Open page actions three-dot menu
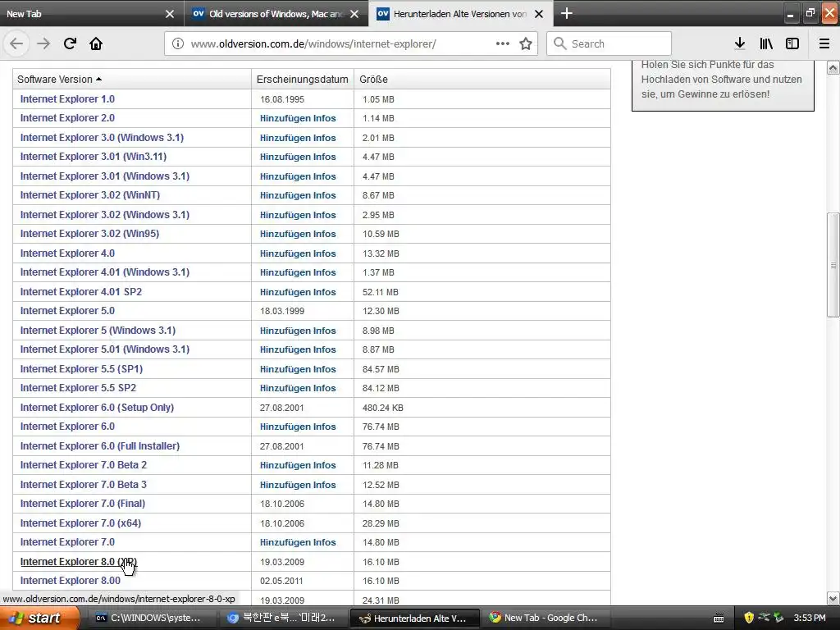This screenshot has width=840, height=630. click(x=503, y=43)
